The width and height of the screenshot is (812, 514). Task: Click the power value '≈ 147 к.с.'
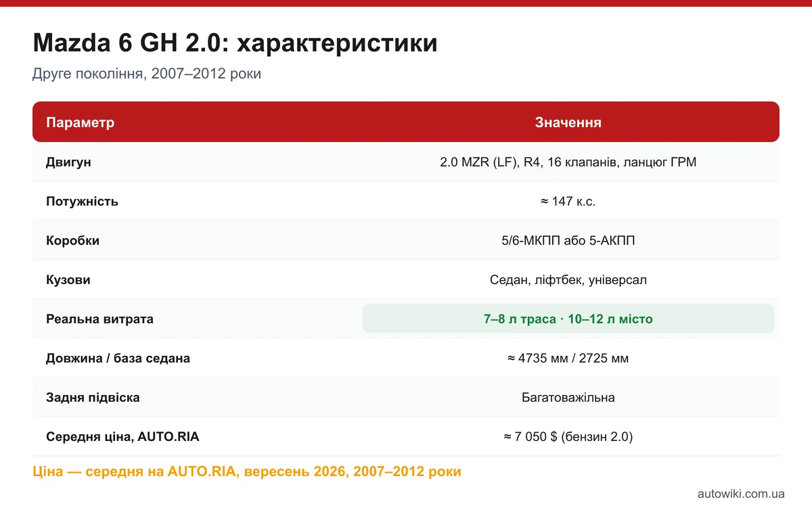point(568,202)
